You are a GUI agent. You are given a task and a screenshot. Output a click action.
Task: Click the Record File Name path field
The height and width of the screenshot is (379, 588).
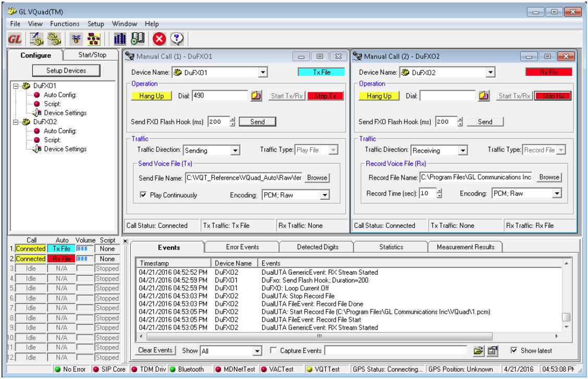pyautogui.click(x=476, y=177)
